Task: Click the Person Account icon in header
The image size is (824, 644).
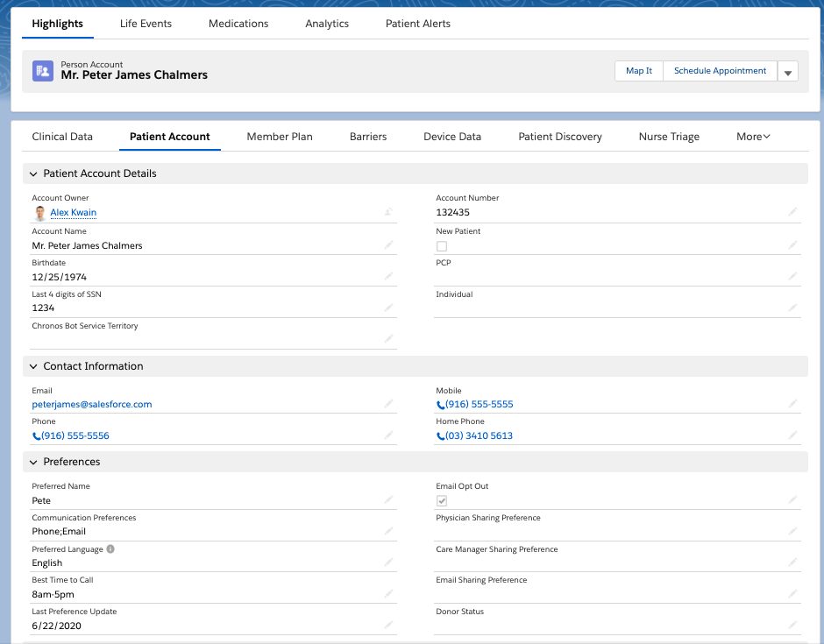Action: tap(43, 71)
